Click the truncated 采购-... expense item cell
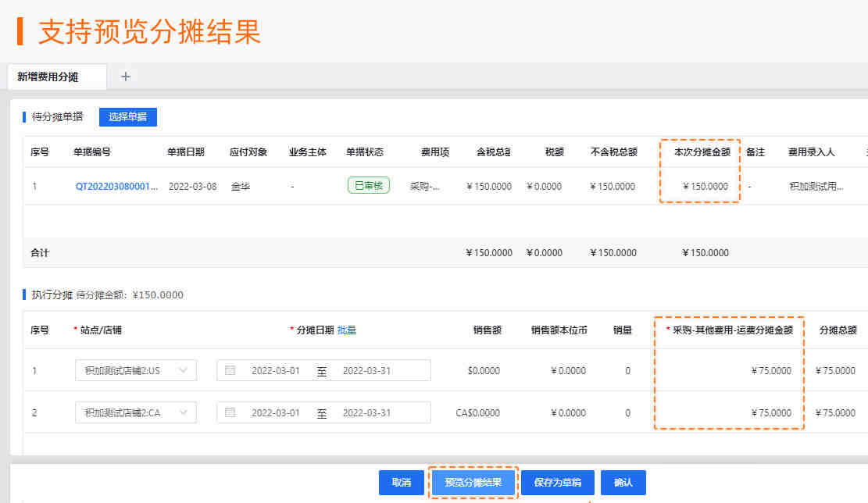The height and width of the screenshot is (503, 868). pos(424,187)
